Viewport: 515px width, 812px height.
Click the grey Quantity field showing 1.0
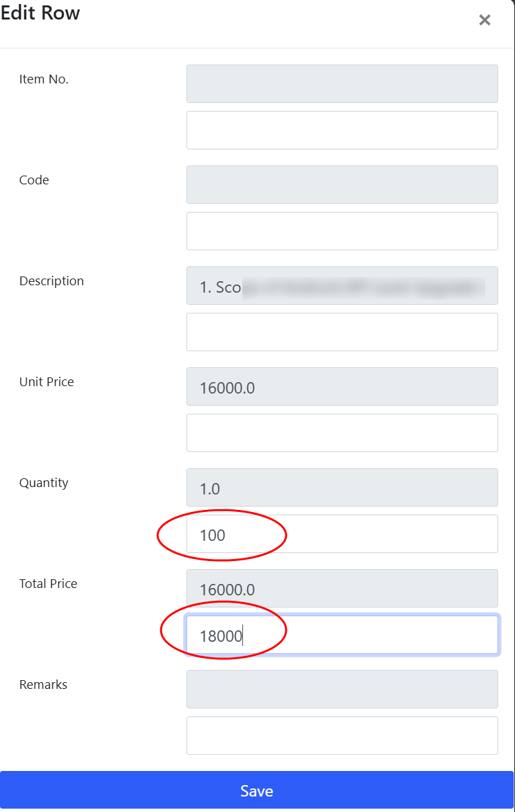[x=342, y=487]
